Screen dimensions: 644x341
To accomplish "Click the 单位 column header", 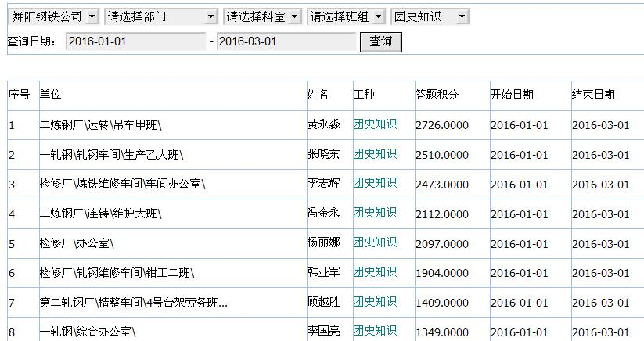I will (x=50, y=95).
